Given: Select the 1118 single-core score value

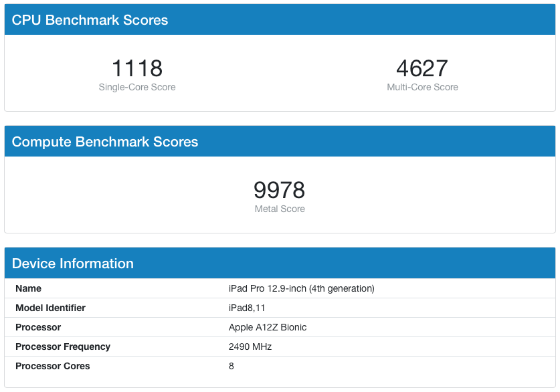Looking at the screenshot, I should tap(137, 68).
